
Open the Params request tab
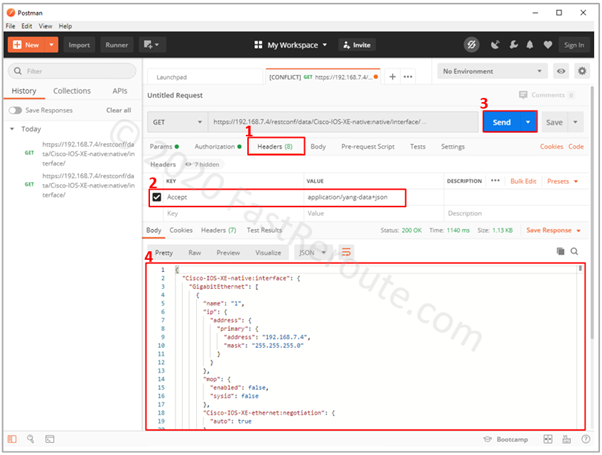164,146
